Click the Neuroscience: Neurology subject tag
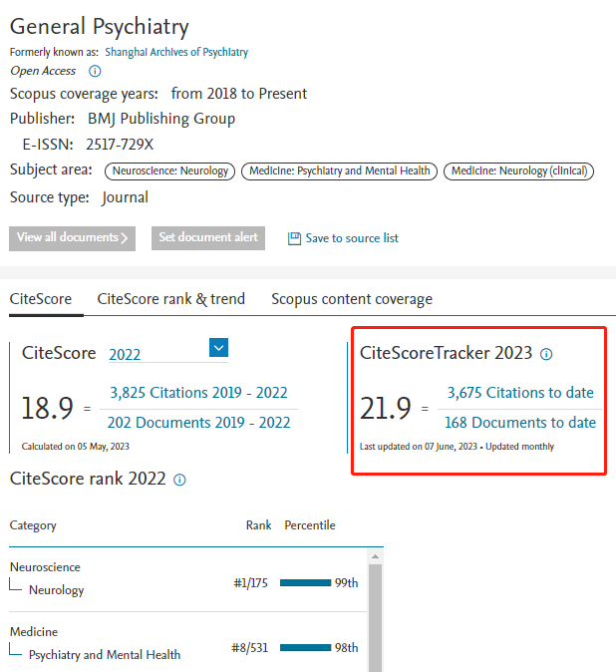616x672 pixels. point(168,171)
